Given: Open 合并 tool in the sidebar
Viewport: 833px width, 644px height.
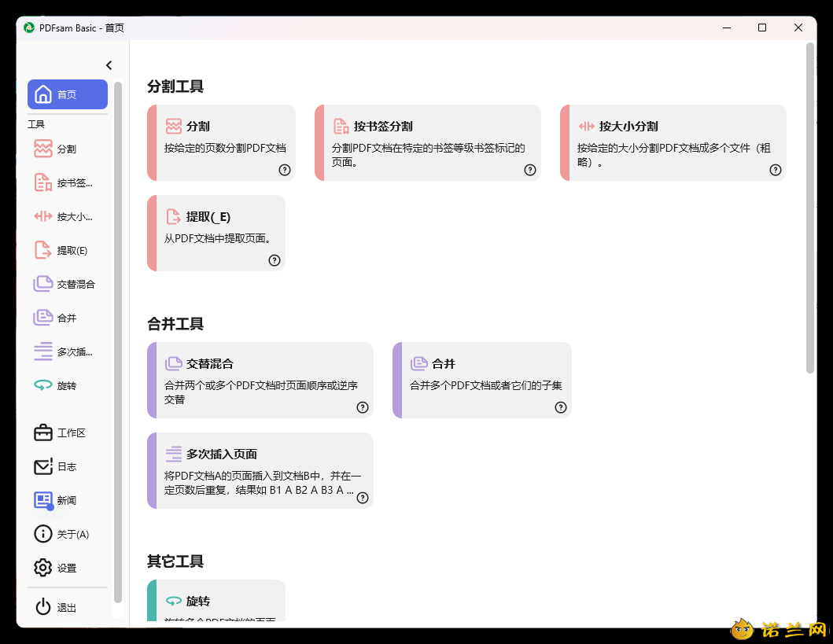Looking at the screenshot, I should [x=68, y=318].
